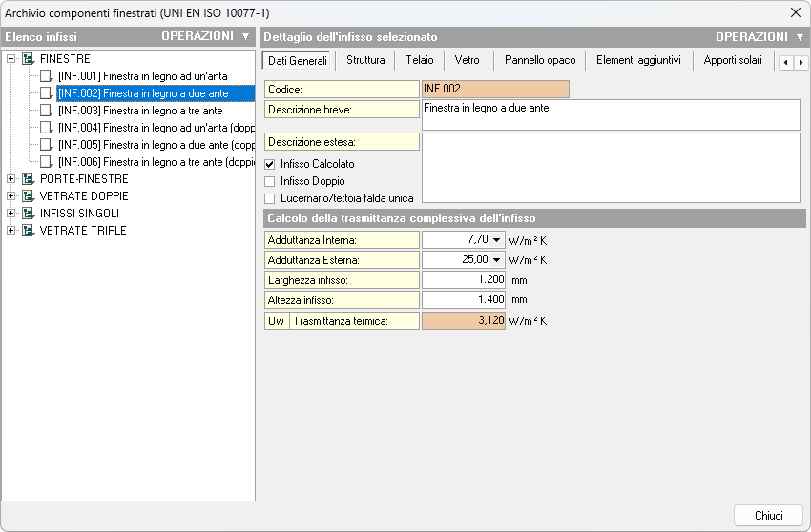Expand the PORTE-FINESTRE tree node
The image size is (811, 532).
(11, 179)
